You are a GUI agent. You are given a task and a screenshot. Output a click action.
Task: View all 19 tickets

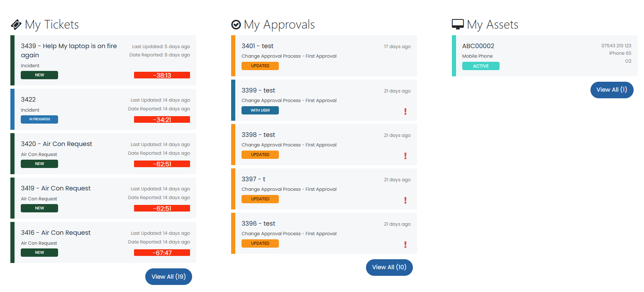pos(168,277)
